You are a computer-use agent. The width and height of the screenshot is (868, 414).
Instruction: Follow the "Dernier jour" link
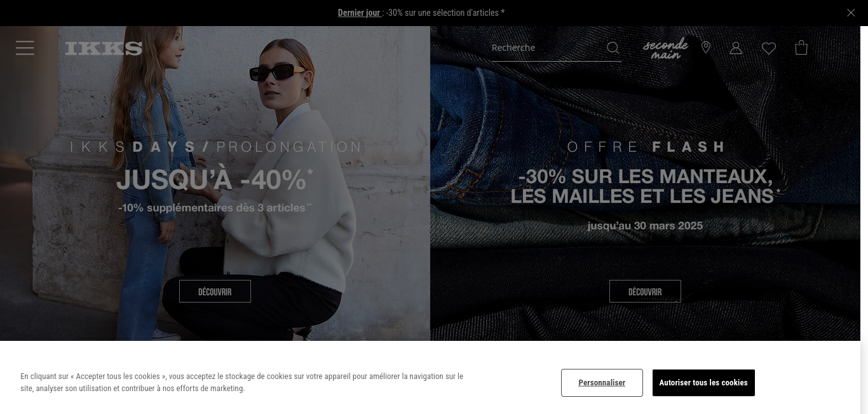click(359, 13)
